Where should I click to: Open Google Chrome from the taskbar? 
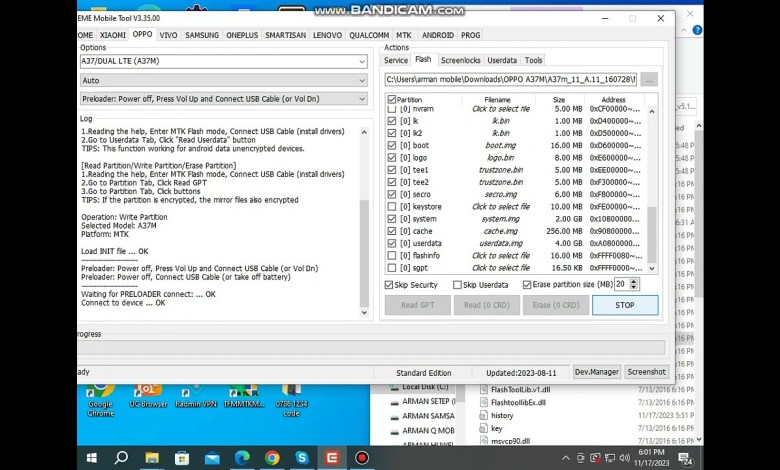(x=272, y=458)
